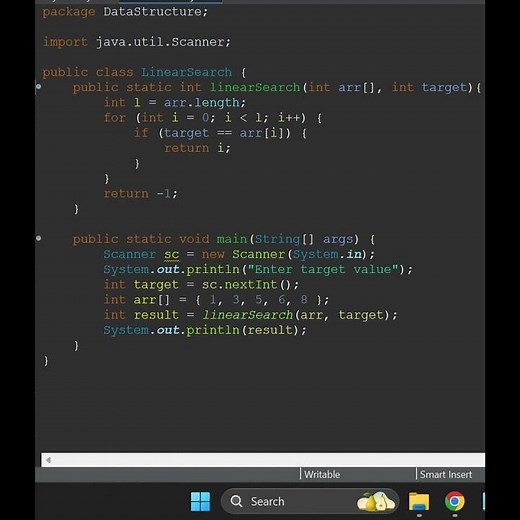Collapse the linearSearch method fold marker
520x520 pixels.
[39, 87]
